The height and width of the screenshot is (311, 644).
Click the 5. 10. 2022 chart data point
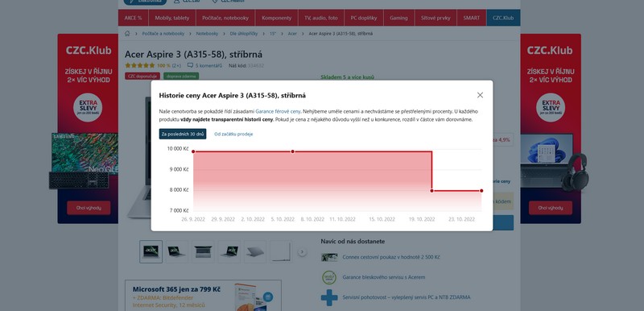(x=292, y=151)
